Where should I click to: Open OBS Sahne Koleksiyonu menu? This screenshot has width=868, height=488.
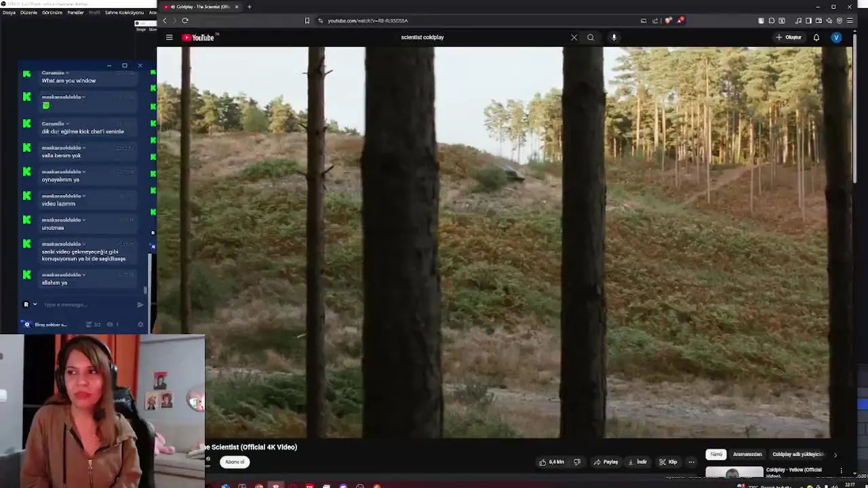point(124,12)
